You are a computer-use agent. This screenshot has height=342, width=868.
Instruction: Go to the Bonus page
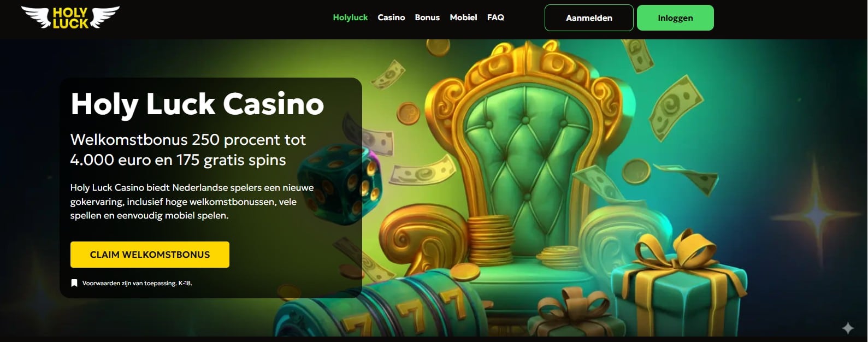pos(427,17)
